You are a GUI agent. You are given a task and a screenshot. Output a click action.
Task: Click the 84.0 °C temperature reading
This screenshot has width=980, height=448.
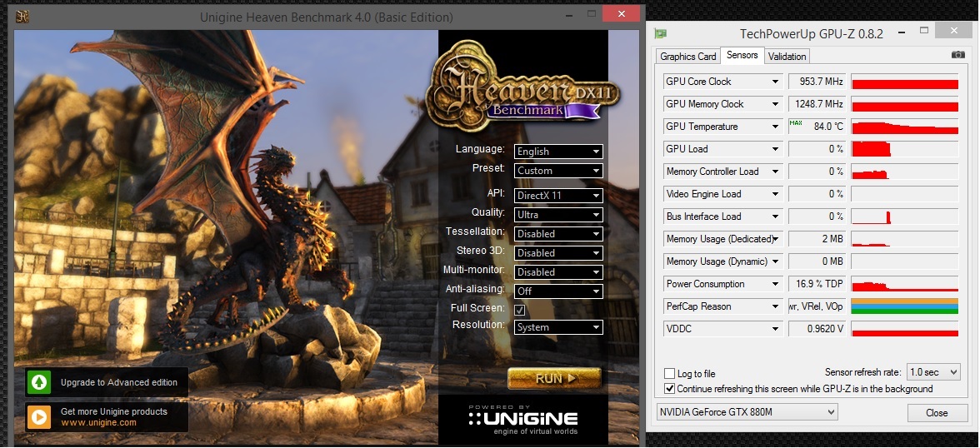click(817, 127)
